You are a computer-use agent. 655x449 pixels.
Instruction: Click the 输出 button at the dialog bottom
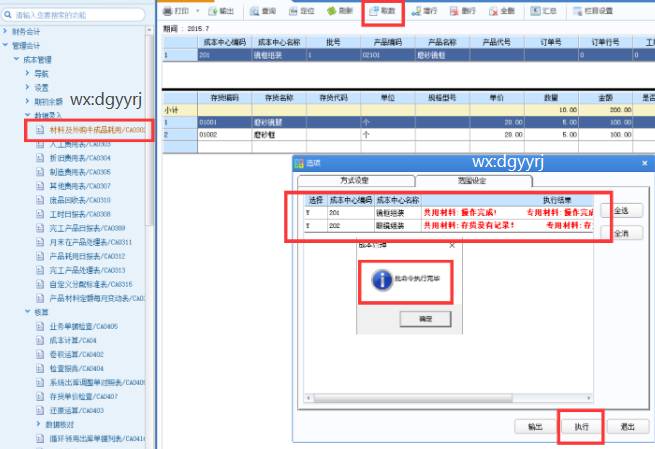[x=535, y=426]
